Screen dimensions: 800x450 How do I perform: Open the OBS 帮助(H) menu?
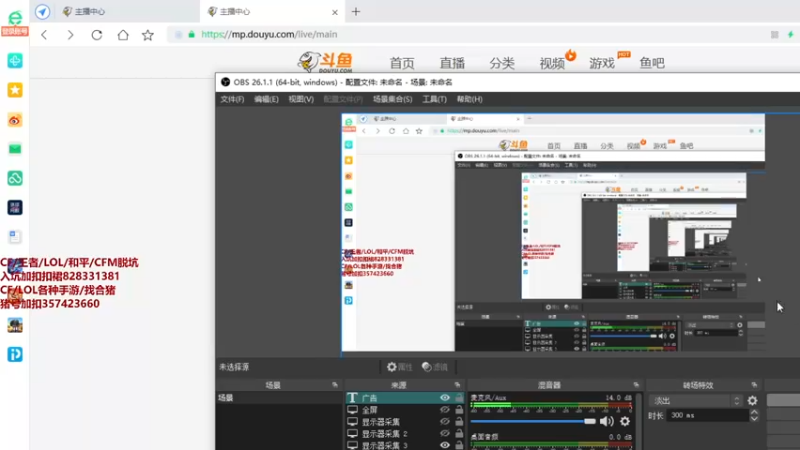[469, 99]
